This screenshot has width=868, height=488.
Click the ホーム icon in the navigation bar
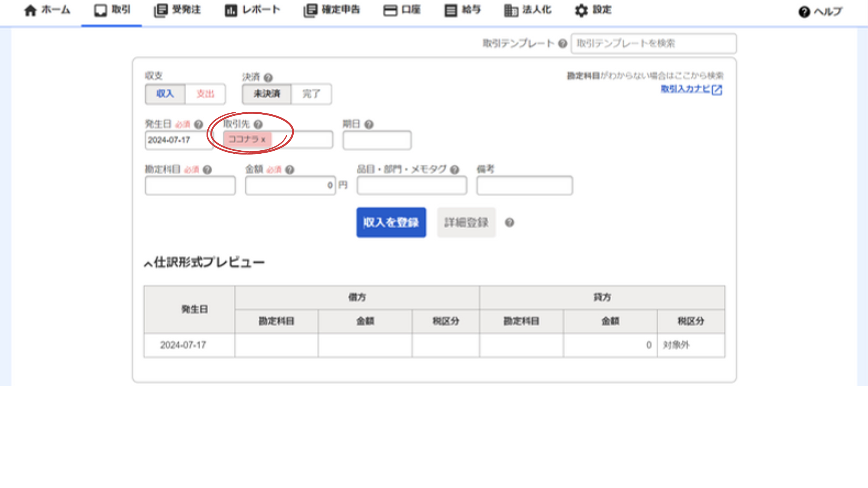coord(30,10)
